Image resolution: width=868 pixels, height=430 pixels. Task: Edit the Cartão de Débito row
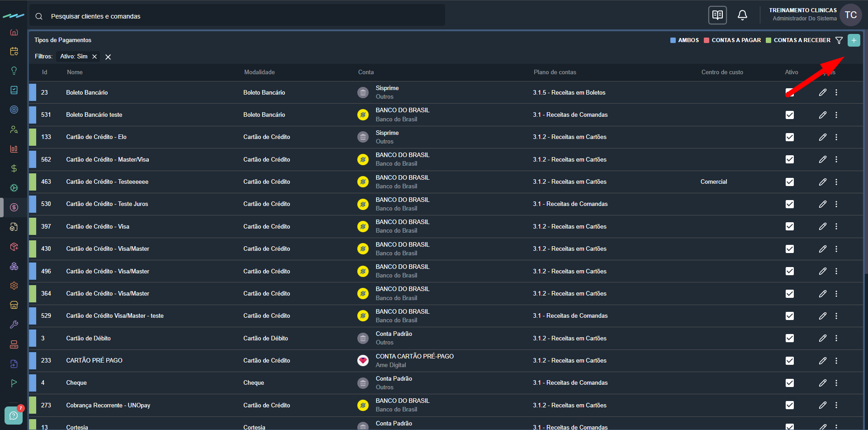(x=823, y=338)
